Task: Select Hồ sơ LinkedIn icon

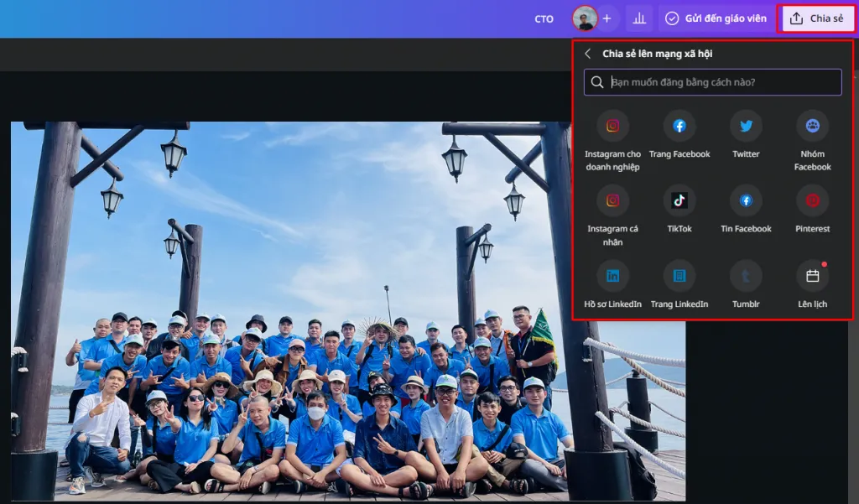Action: [612, 276]
